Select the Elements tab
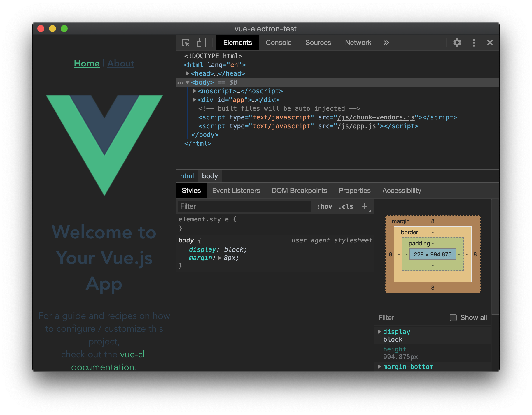 pyautogui.click(x=237, y=43)
